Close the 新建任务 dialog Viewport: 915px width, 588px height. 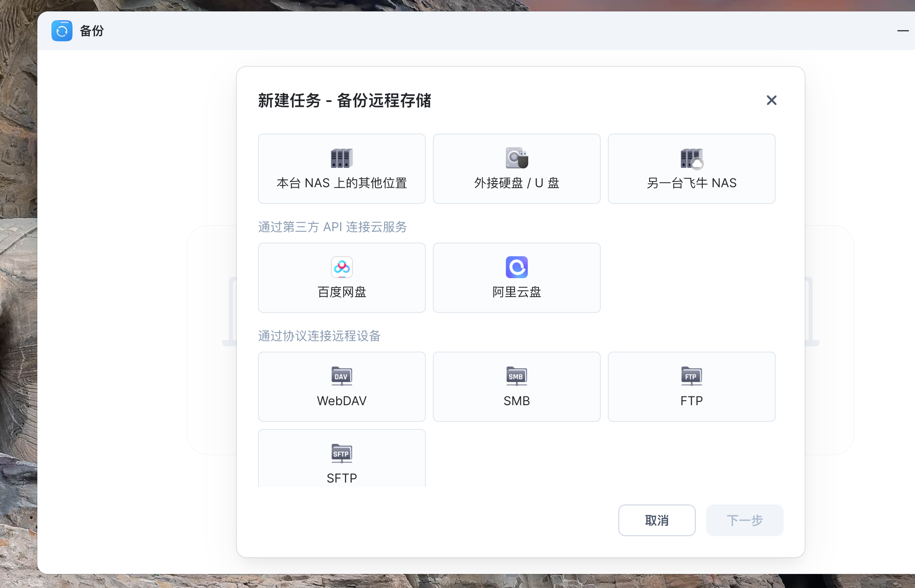pos(771,100)
